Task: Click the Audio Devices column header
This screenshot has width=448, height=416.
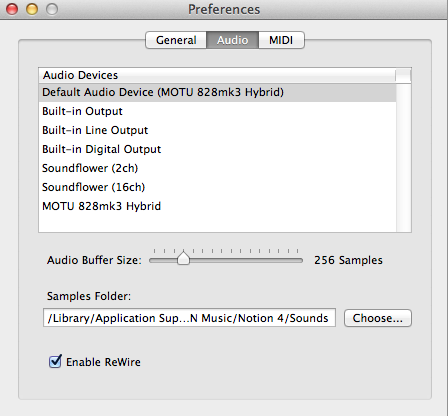Action: click(x=217, y=75)
